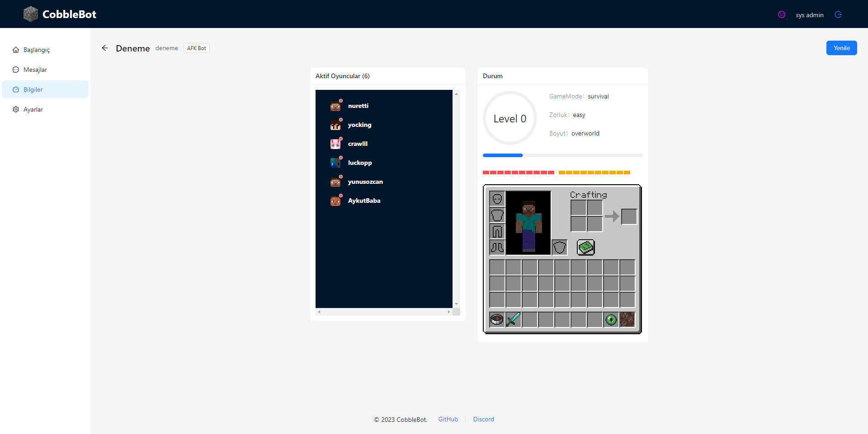This screenshot has height=434, width=868.
Task: Click luckopp's blue player head avatar
Action: pyautogui.click(x=335, y=163)
